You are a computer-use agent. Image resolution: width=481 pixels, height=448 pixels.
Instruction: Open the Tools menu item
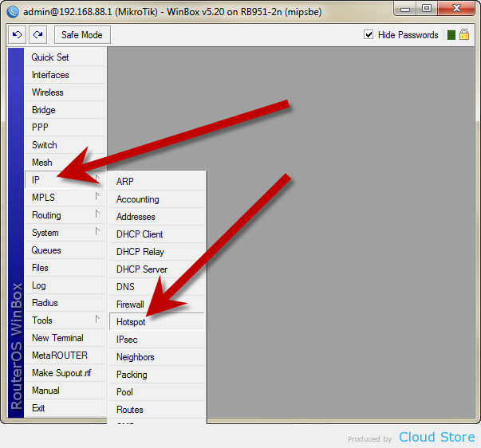tap(65, 320)
